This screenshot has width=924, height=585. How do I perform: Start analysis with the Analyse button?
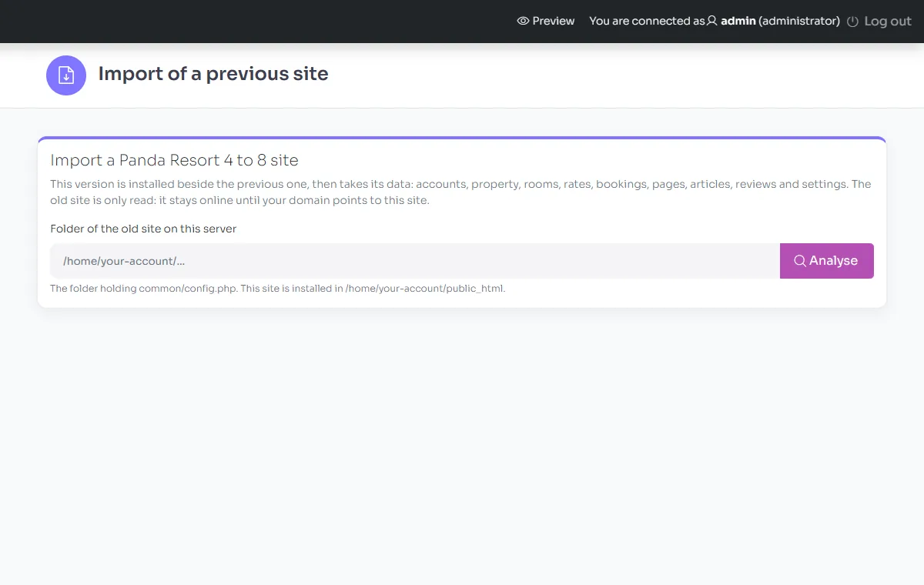827,261
